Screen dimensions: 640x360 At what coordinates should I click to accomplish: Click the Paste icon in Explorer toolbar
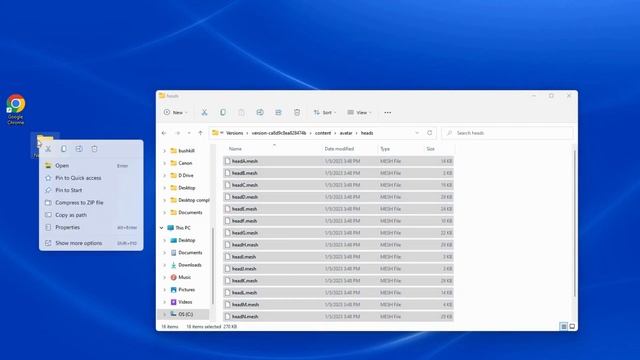click(241, 113)
